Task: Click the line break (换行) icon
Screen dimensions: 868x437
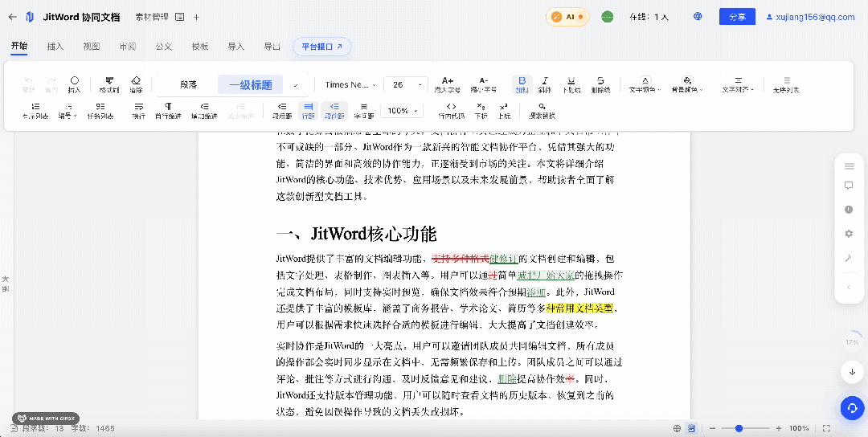Action: 139,111
